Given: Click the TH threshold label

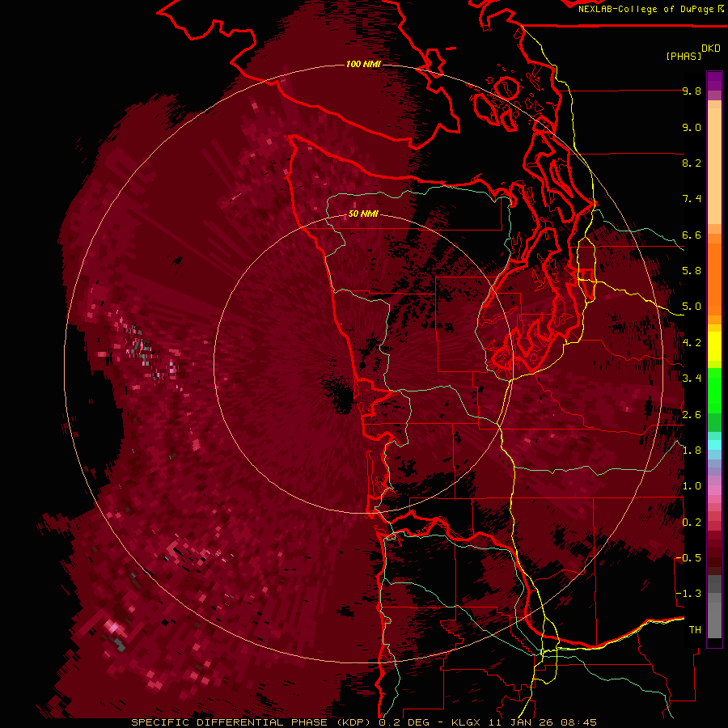Looking at the screenshot, I should (695, 630).
